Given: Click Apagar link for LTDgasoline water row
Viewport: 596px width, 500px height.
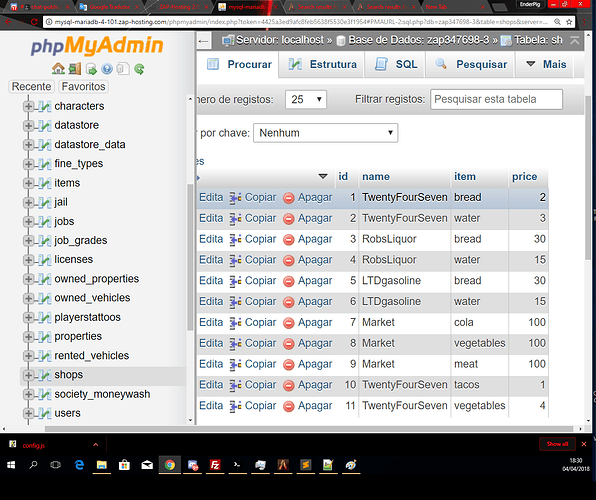Looking at the screenshot, I should tap(315, 302).
